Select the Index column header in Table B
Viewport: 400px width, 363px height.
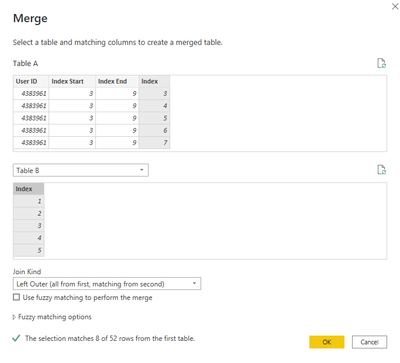tap(29, 189)
